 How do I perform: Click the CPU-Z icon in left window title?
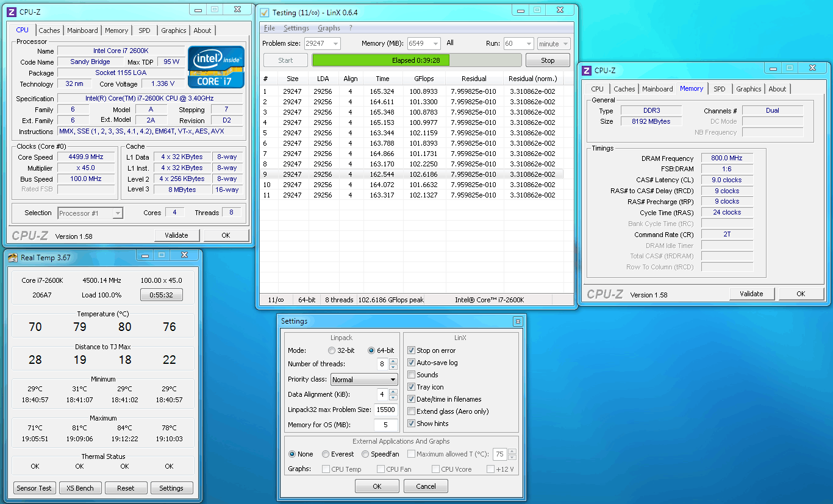[11, 12]
